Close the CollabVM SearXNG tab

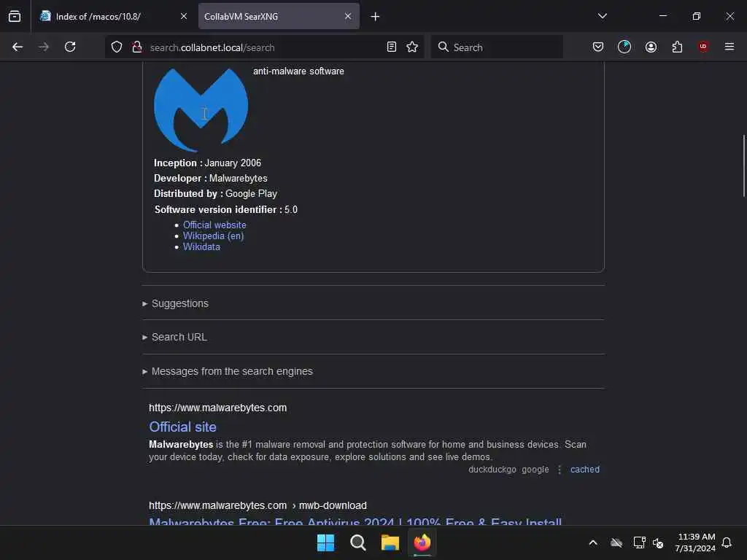[x=348, y=16]
